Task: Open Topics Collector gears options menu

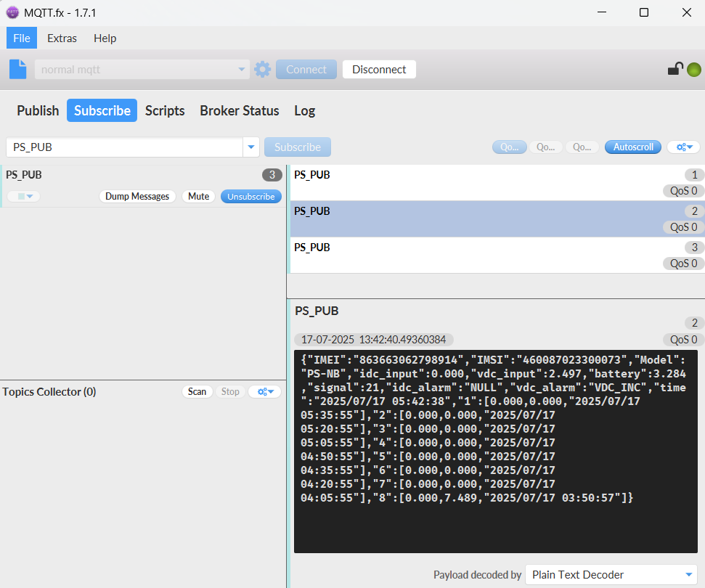Action: pos(265,391)
